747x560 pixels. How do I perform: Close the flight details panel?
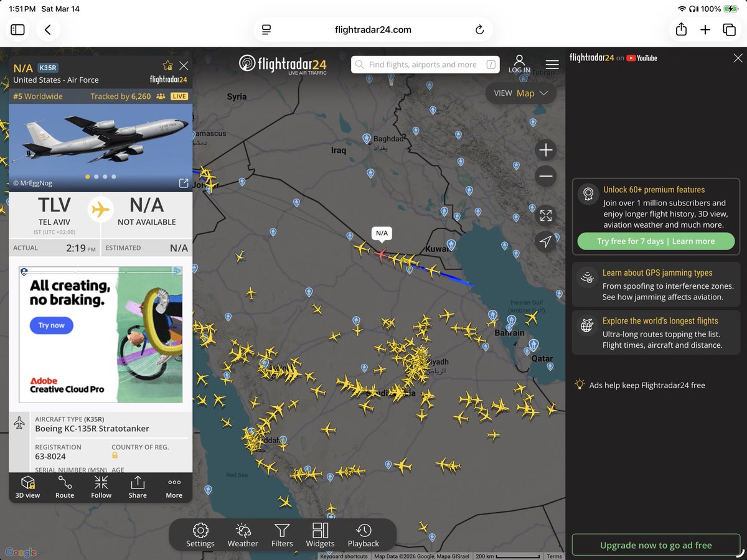184,65
